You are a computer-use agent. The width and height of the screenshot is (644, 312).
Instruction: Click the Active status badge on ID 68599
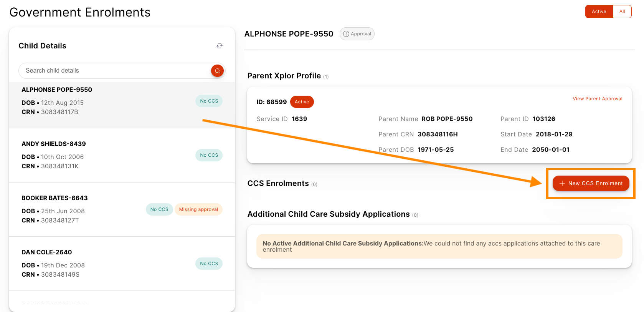point(302,102)
